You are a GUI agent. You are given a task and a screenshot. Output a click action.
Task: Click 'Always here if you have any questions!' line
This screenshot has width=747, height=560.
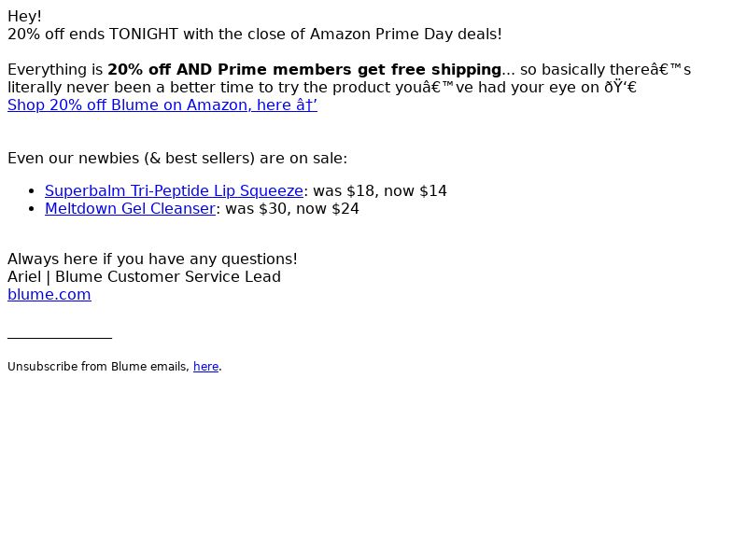click(152, 259)
